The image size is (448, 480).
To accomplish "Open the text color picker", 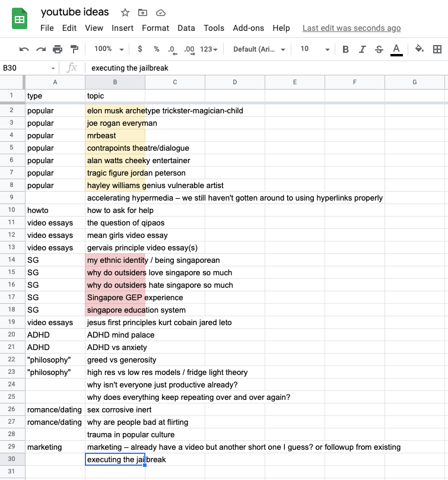I will coord(396,50).
